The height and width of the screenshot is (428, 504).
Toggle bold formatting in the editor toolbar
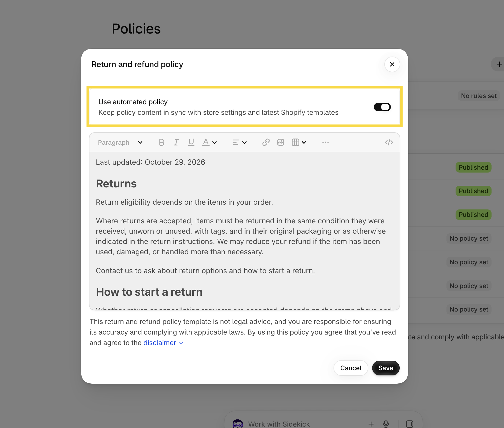point(161,142)
